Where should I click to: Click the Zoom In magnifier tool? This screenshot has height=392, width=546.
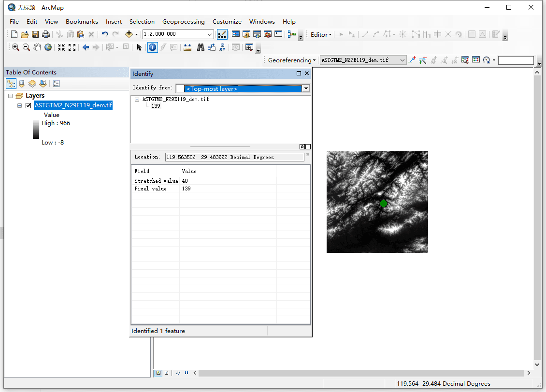click(x=15, y=47)
